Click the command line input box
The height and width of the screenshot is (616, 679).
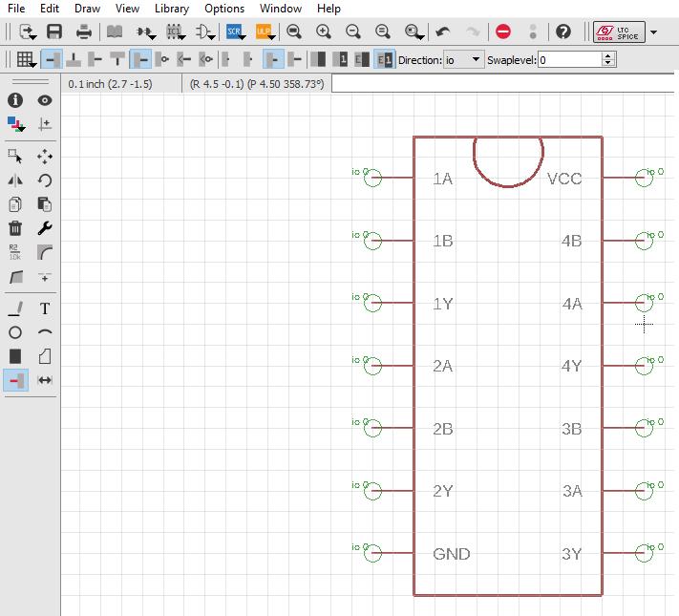[502, 84]
